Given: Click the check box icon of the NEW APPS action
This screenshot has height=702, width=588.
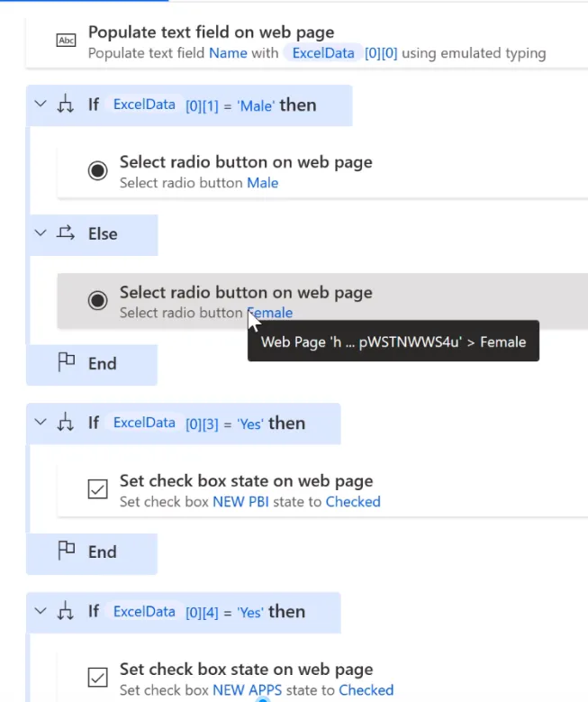Looking at the screenshot, I should [97, 678].
